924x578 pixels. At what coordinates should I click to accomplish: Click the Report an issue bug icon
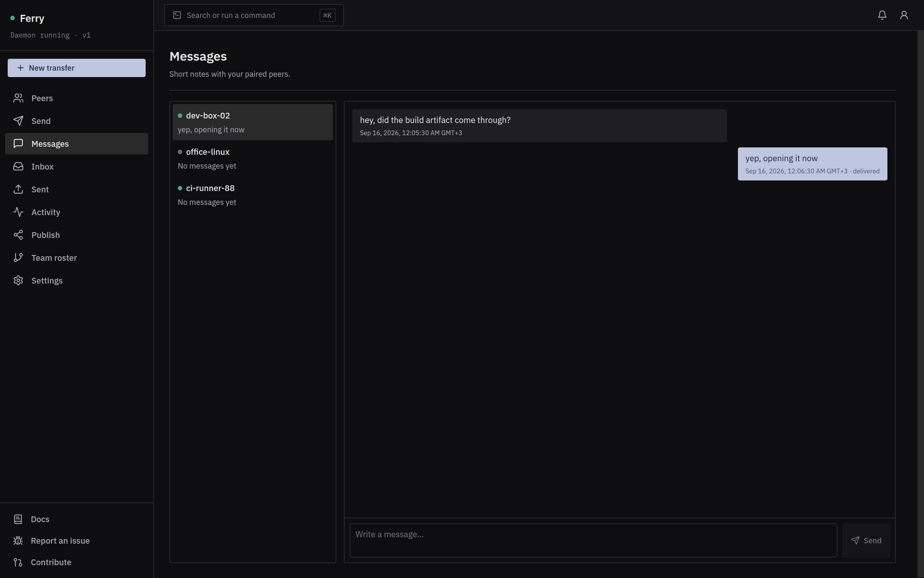[x=18, y=540]
